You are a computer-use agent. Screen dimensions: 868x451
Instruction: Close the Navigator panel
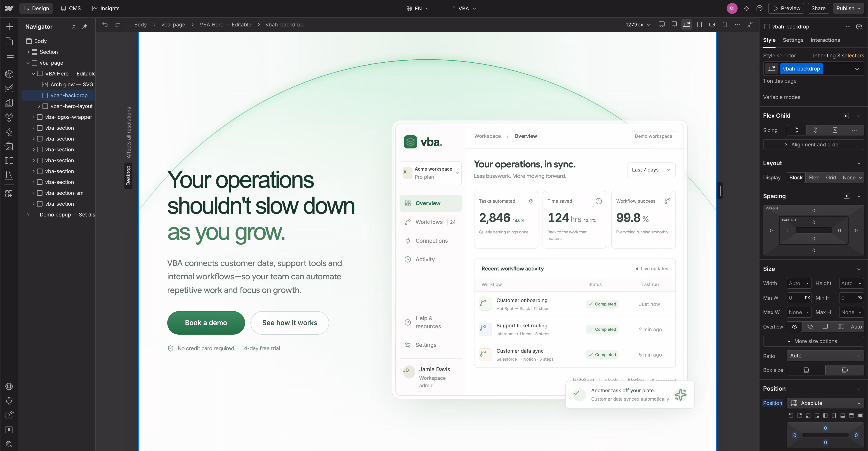coord(74,26)
